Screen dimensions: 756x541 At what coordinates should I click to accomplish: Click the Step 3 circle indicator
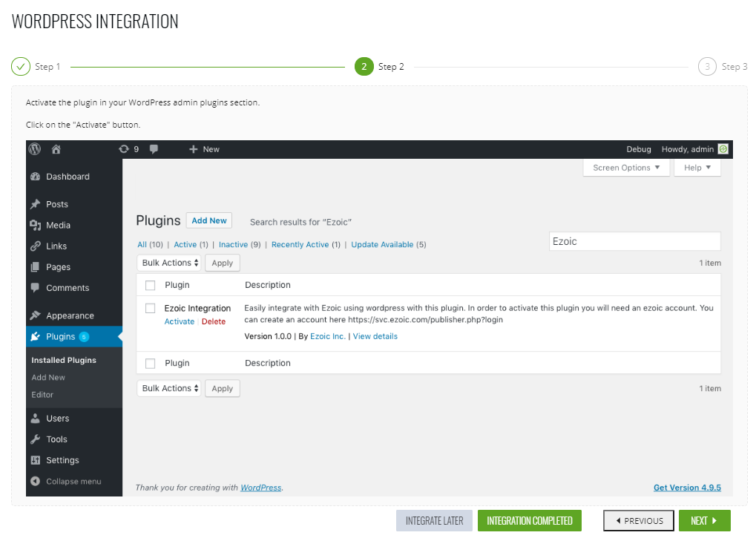tap(707, 67)
